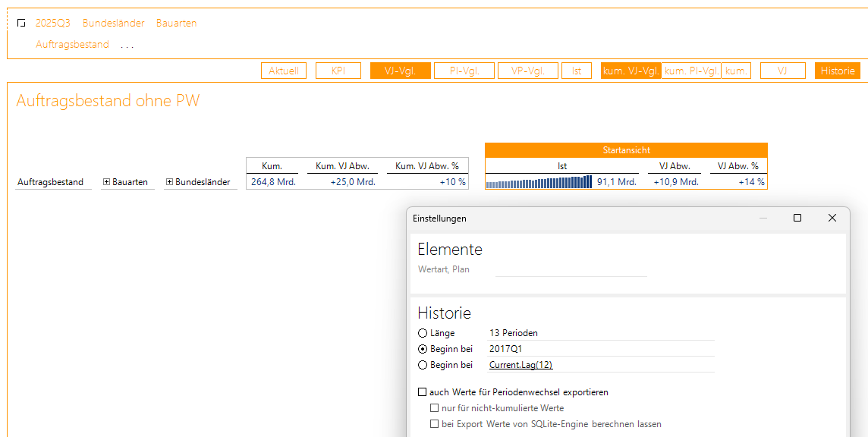
Task: Tick the SQLite-Engine berechnen lassen checkbox
Action: coord(435,424)
